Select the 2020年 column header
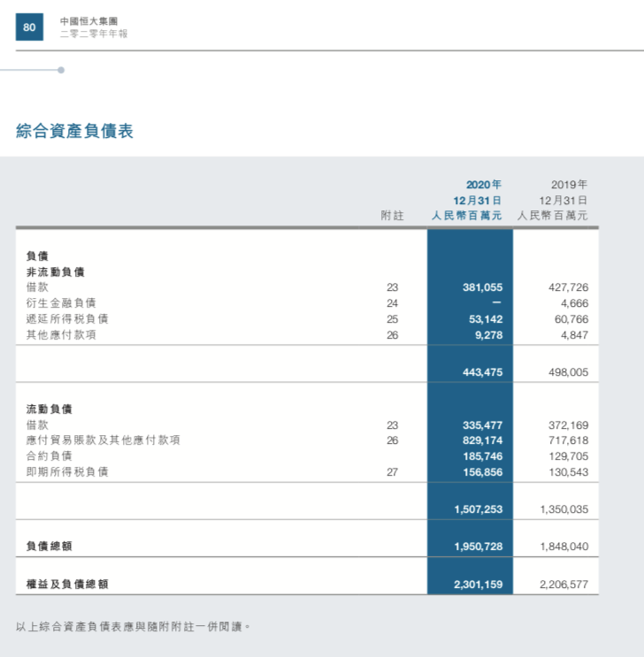The height and width of the screenshot is (657, 644). click(x=483, y=185)
